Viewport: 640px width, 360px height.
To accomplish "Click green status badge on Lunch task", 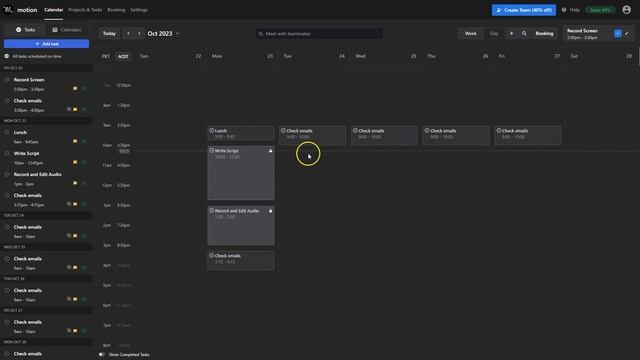I will [x=84, y=141].
